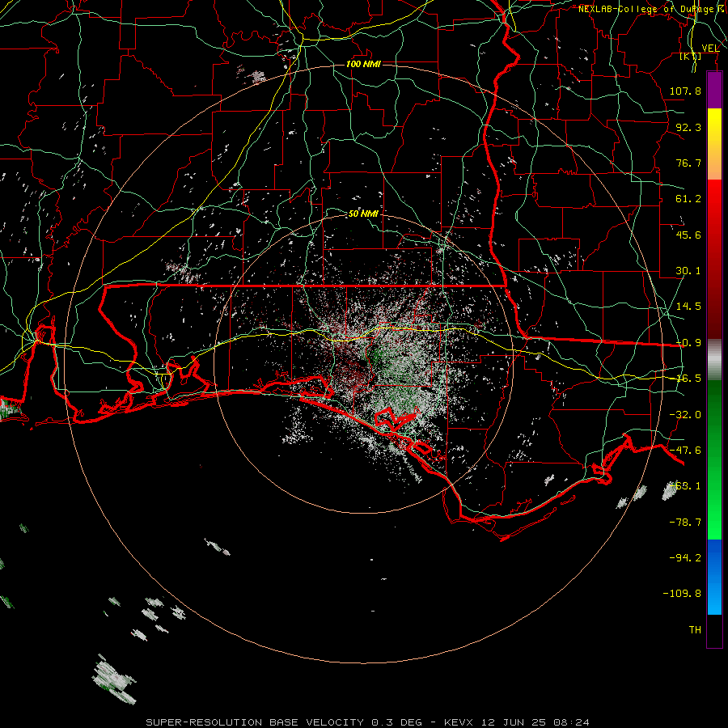Select the -109.8 velocity scale value
Image resolution: width=728 pixels, height=728 pixels.
pos(682,594)
